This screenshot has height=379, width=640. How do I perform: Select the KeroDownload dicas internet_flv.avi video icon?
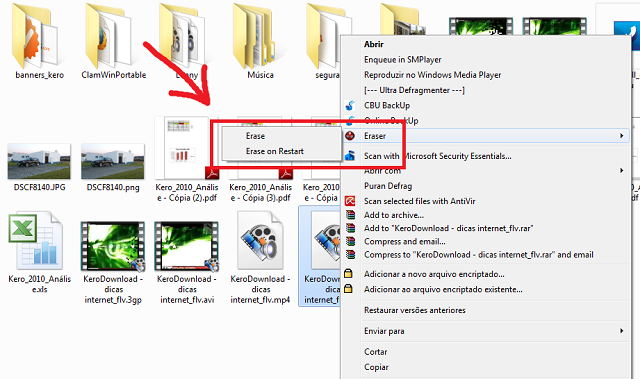[187, 246]
